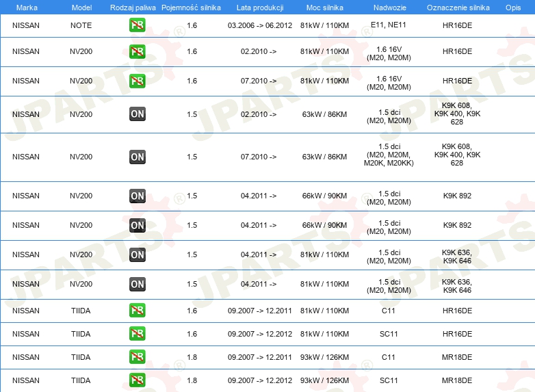Click the Model column header

click(x=81, y=8)
